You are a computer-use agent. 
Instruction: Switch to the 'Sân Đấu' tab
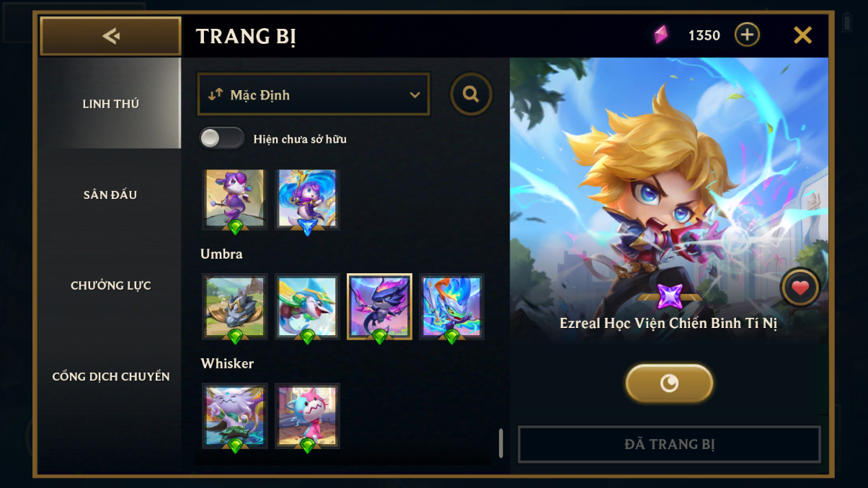(x=110, y=195)
